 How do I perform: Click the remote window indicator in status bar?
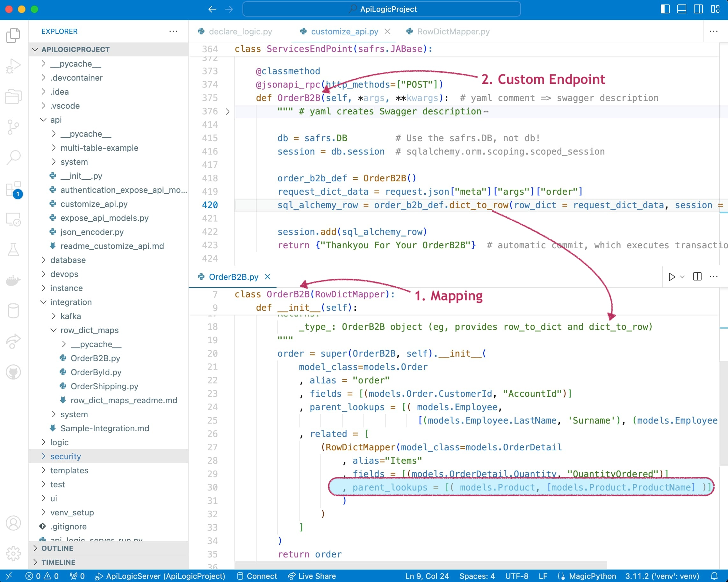[9, 576]
